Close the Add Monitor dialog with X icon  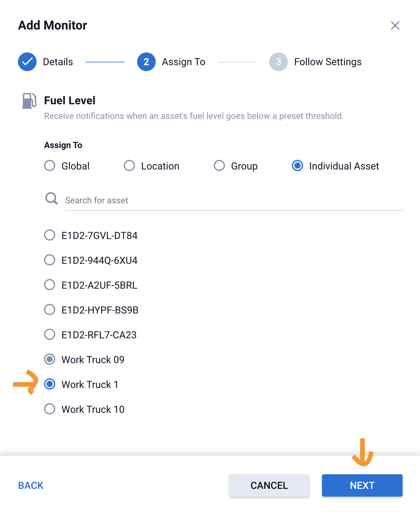(395, 25)
